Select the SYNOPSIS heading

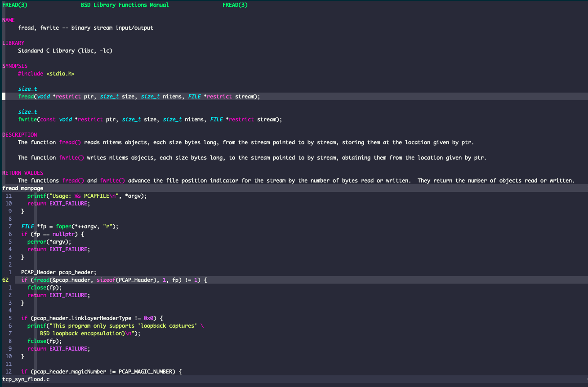pos(15,66)
